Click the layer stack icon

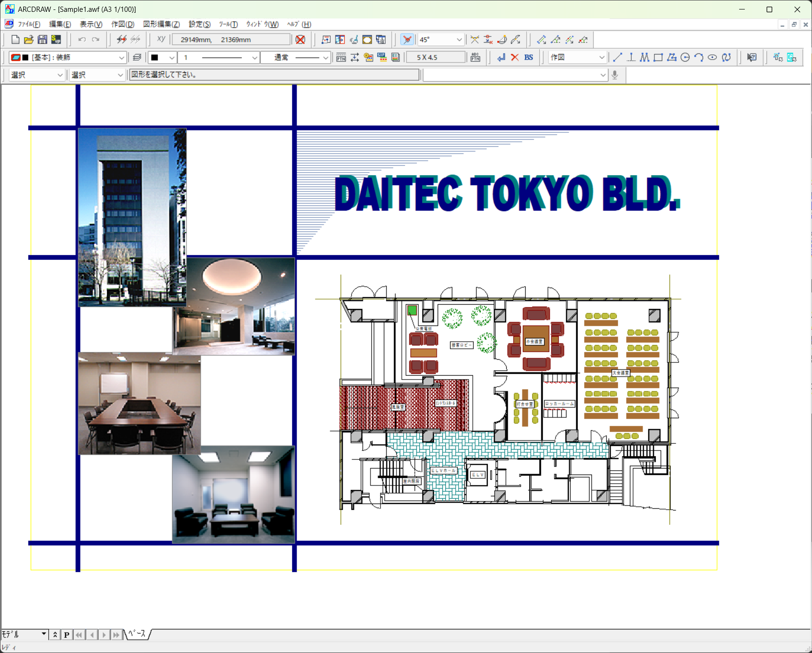point(137,57)
